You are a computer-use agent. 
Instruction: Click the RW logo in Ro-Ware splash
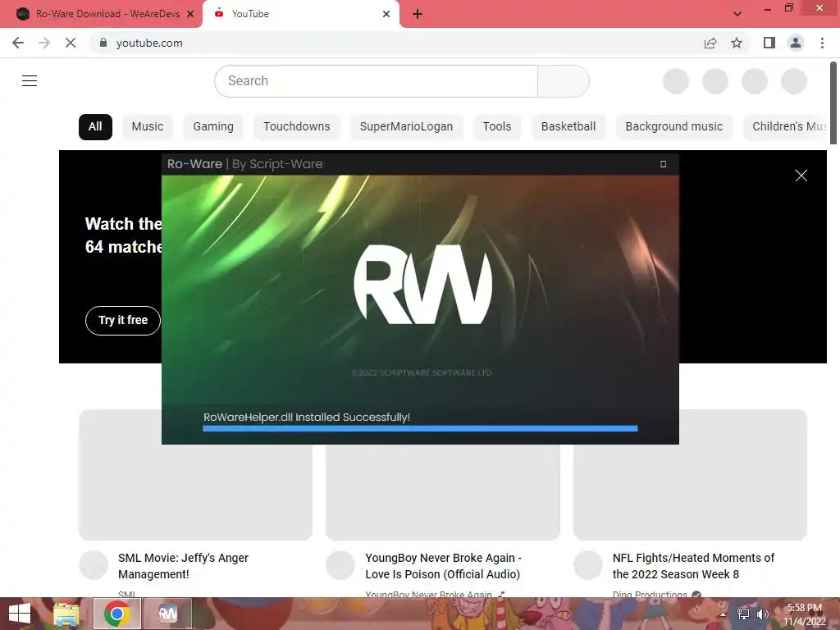pyautogui.click(x=422, y=285)
